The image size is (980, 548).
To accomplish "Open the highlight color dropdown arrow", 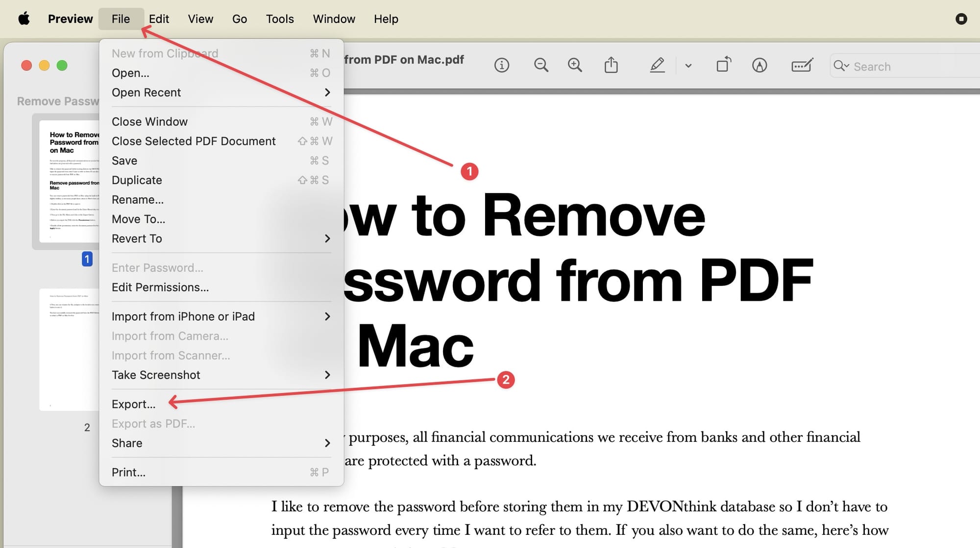I will [688, 66].
